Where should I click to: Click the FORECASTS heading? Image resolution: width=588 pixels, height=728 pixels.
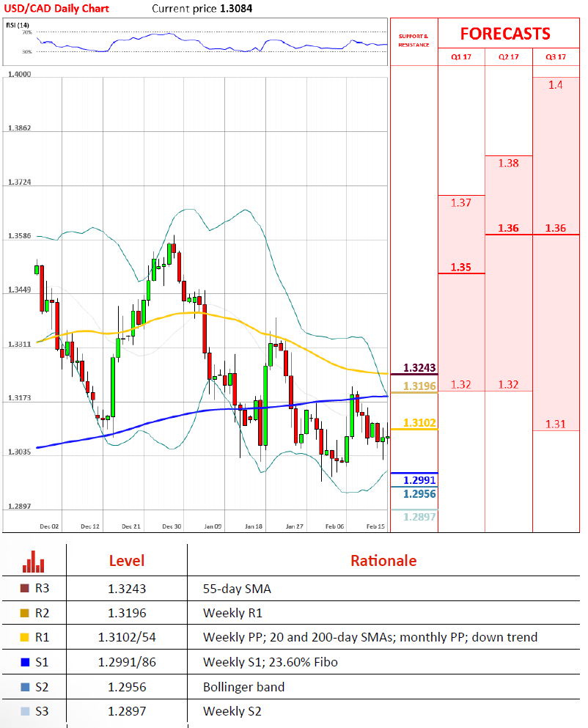click(505, 34)
